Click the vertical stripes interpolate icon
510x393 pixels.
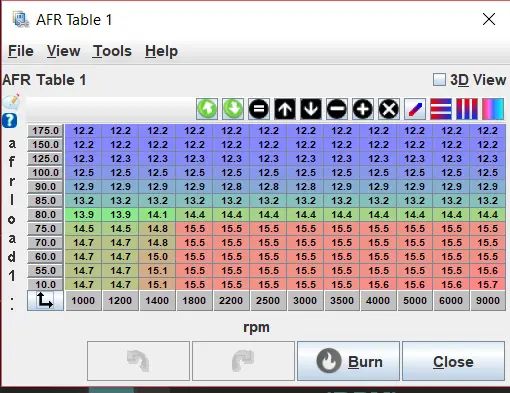(x=467, y=109)
